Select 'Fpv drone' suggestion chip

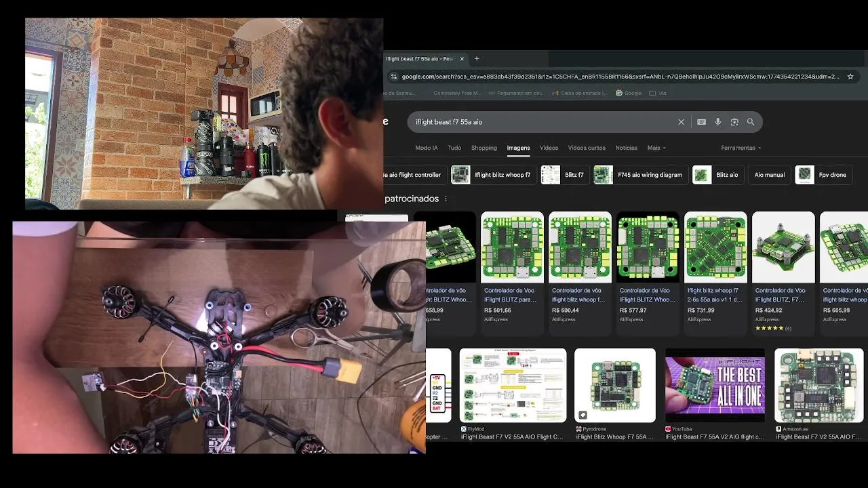[824, 175]
